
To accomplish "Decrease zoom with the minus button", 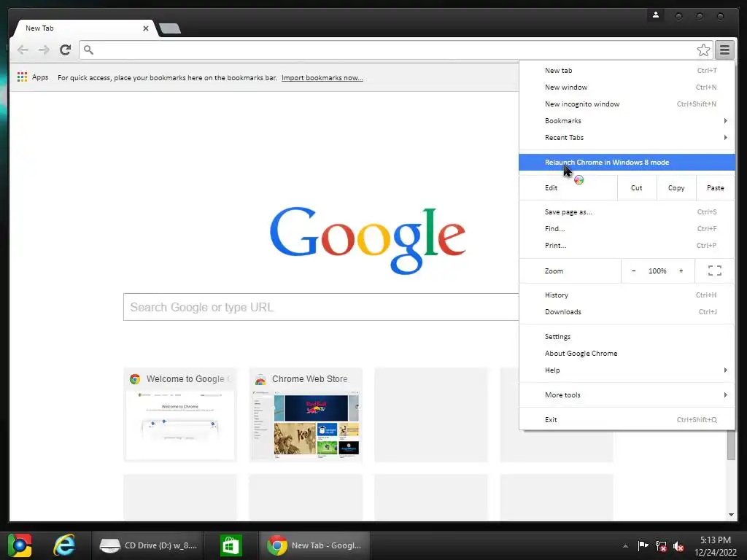I will click(634, 271).
